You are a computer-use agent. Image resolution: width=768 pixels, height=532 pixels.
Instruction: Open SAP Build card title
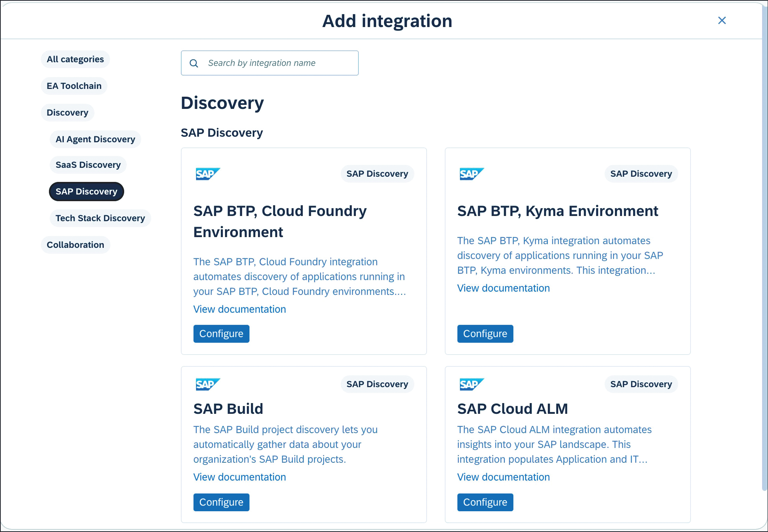pos(228,409)
